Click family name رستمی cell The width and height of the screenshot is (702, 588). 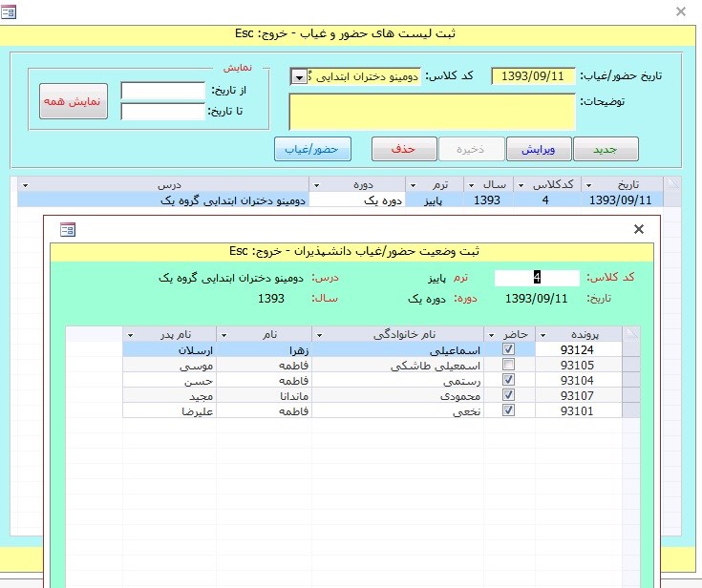pos(397,380)
